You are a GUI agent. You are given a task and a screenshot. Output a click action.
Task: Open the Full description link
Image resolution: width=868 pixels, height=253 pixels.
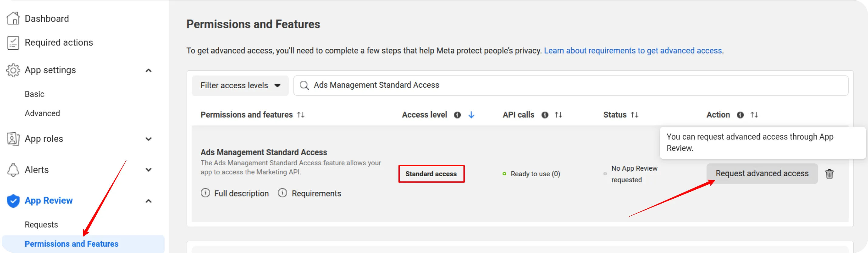[x=241, y=194]
